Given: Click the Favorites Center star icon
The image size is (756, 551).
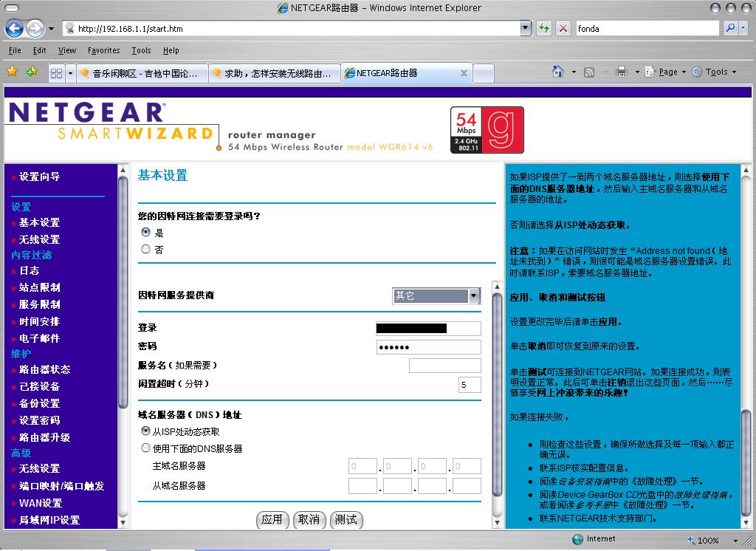Looking at the screenshot, I should point(13,72).
